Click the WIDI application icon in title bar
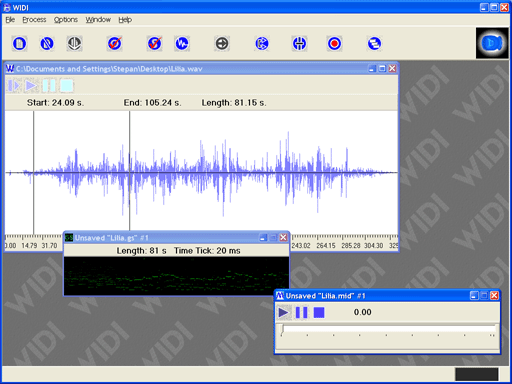This screenshot has width=512, height=384. 7,7
